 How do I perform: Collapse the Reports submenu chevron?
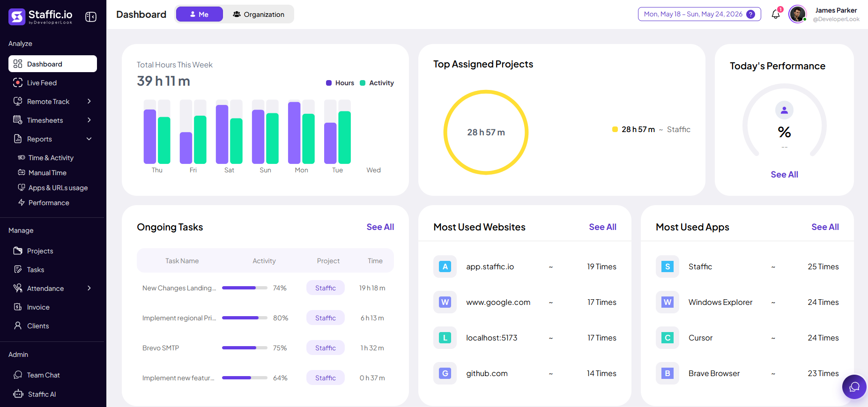tap(89, 139)
